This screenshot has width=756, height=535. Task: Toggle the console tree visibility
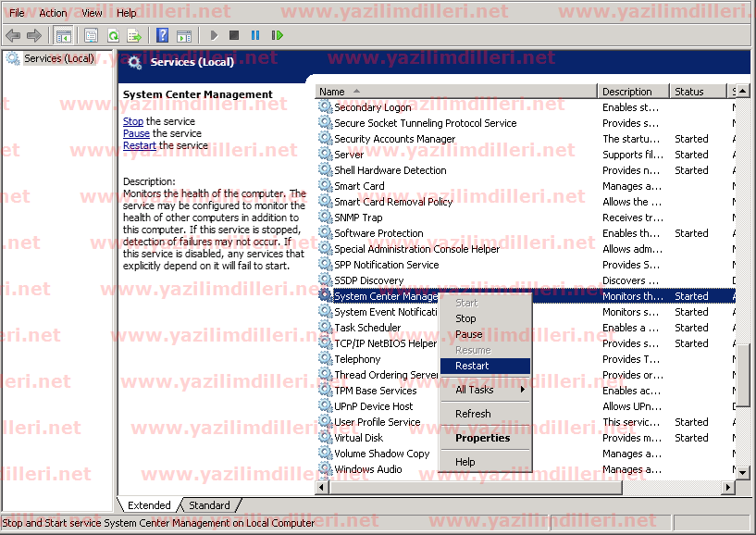63,35
